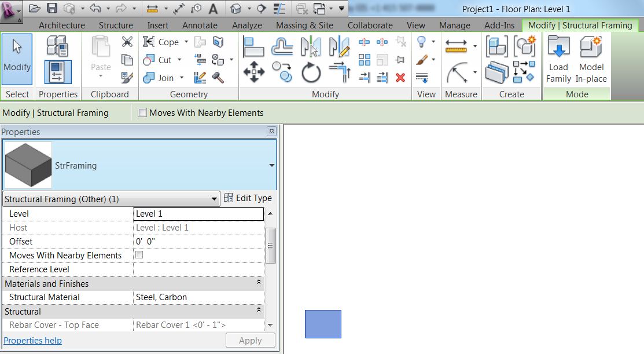Open the Properties help link
644x354 pixels.
32,341
